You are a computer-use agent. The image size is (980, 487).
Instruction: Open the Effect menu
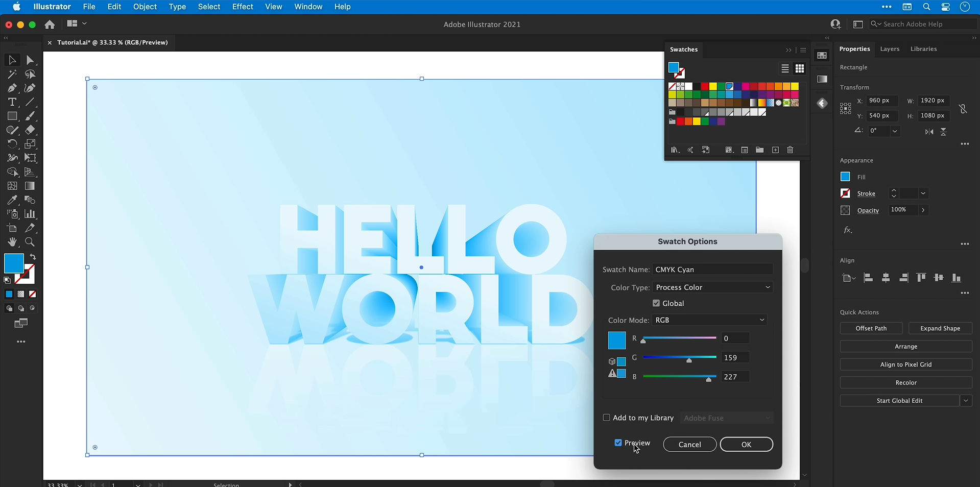coord(243,7)
